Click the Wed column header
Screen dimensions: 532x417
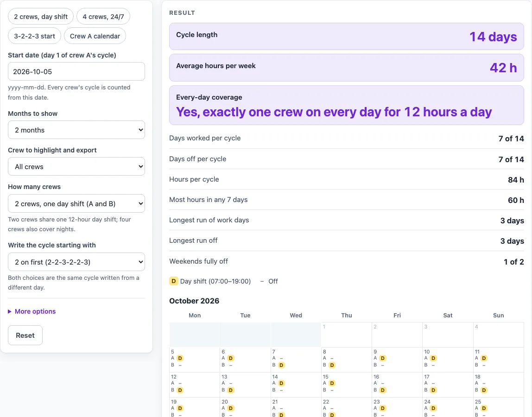[296, 315]
